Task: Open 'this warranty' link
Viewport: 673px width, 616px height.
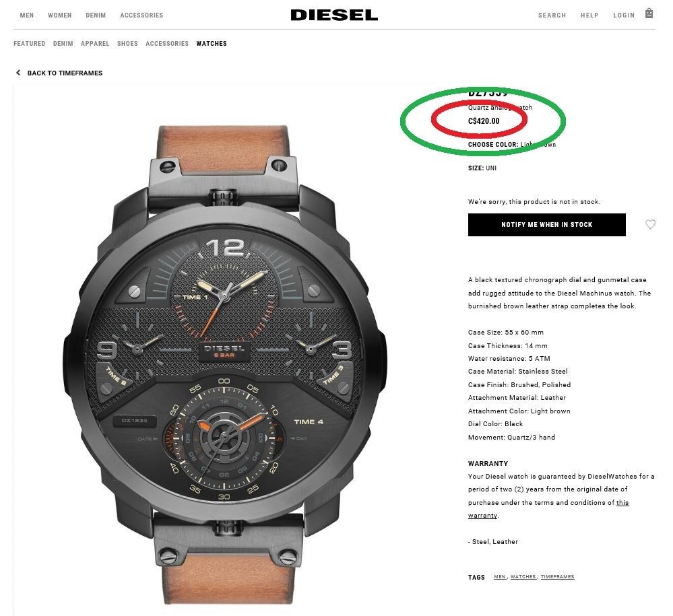Action: pyautogui.click(x=548, y=509)
